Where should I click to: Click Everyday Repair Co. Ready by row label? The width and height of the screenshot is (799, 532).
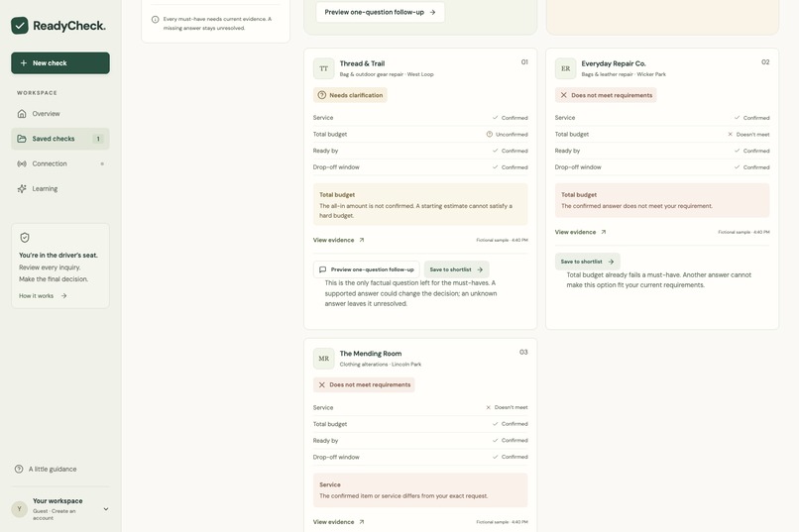coord(567,151)
